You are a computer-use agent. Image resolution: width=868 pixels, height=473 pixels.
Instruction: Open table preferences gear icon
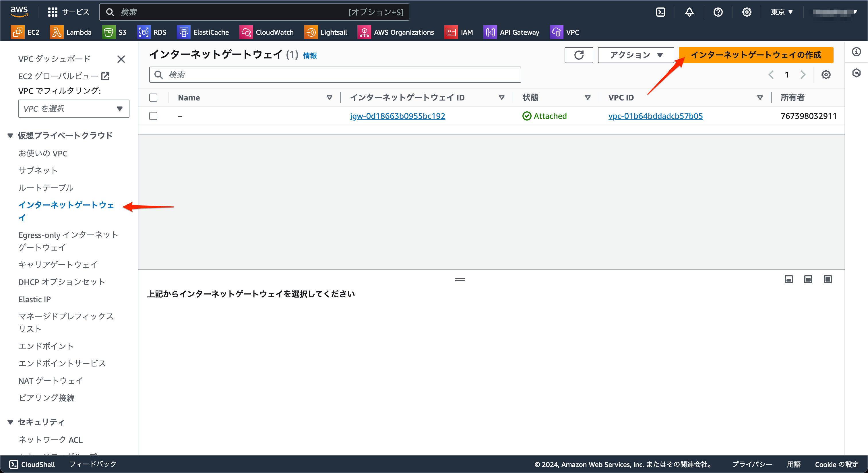(826, 74)
